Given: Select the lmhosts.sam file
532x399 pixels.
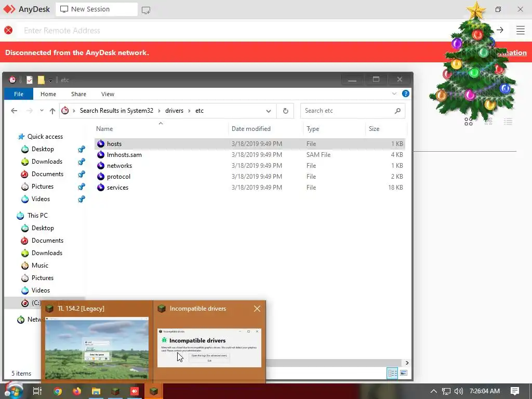Looking at the screenshot, I should click(x=249, y=155).
